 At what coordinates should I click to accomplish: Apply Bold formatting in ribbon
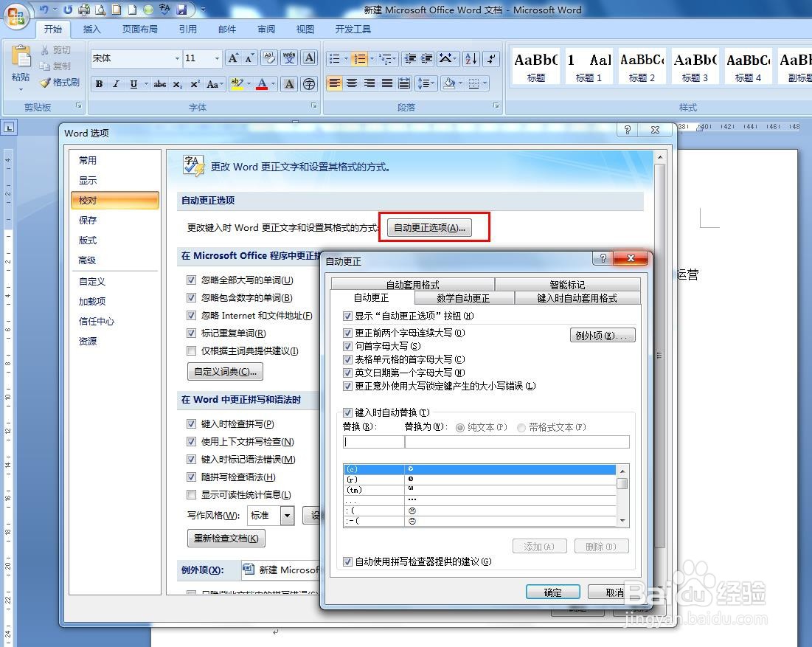pyautogui.click(x=99, y=83)
